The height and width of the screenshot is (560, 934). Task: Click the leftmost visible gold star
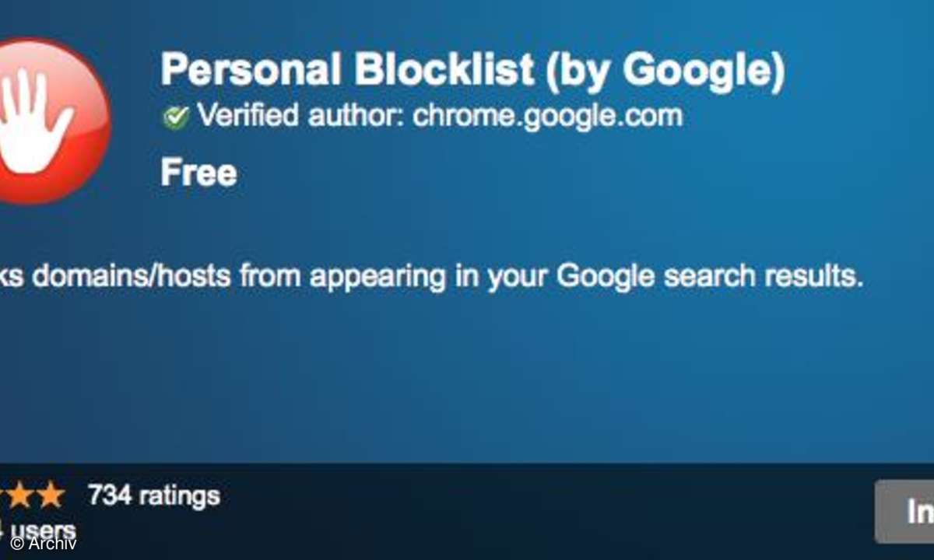[x=4, y=495]
